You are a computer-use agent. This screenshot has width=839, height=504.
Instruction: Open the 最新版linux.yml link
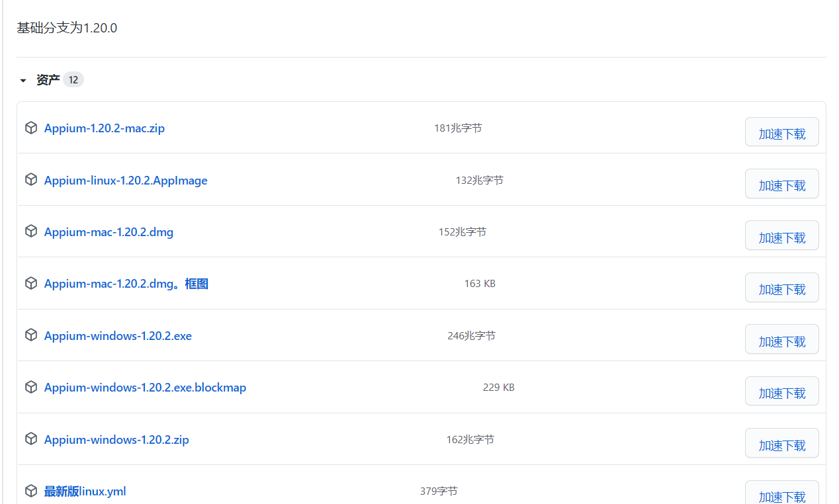[85, 491]
